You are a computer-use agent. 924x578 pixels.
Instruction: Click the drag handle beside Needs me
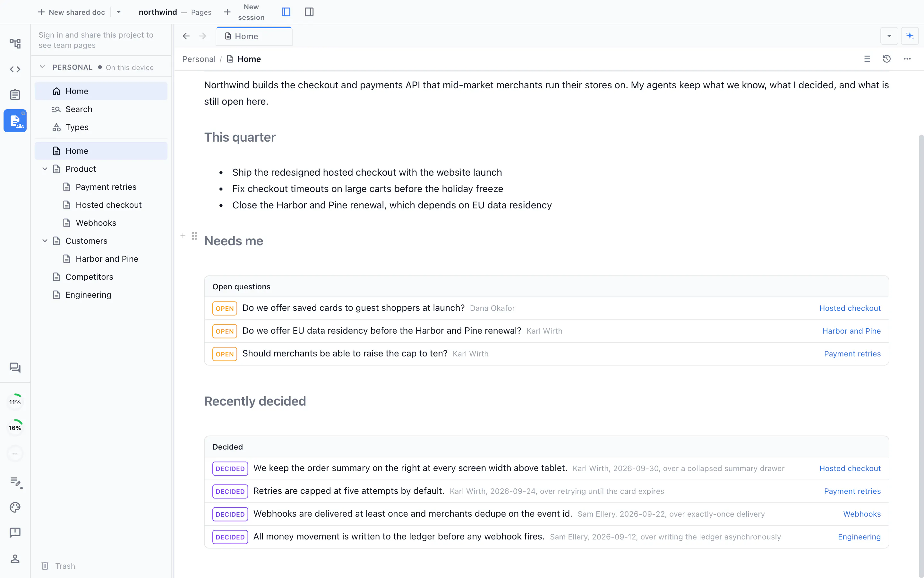click(x=194, y=236)
